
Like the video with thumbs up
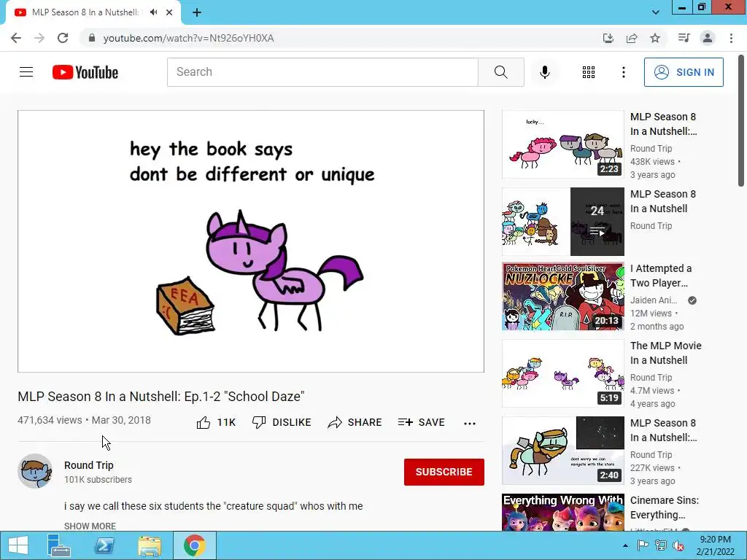(216, 422)
